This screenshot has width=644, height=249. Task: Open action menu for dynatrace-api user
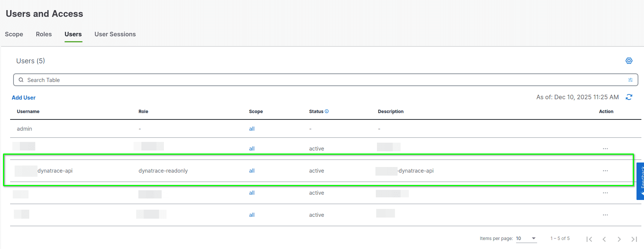tap(605, 171)
